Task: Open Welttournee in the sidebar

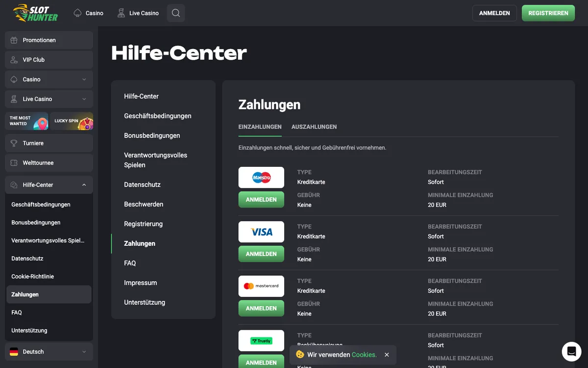Action: [49, 163]
